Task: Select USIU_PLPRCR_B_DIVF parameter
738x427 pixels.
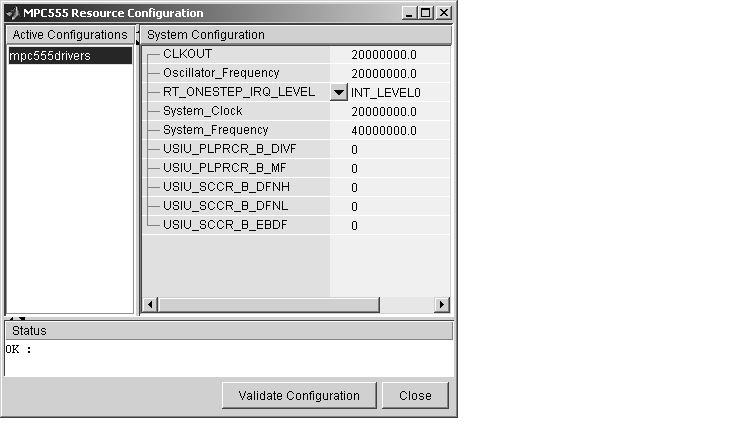Action: tap(230, 149)
